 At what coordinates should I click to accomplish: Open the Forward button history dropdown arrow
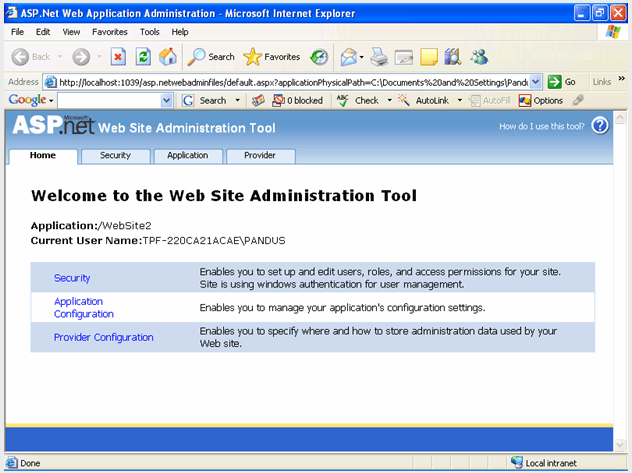(99, 57)
